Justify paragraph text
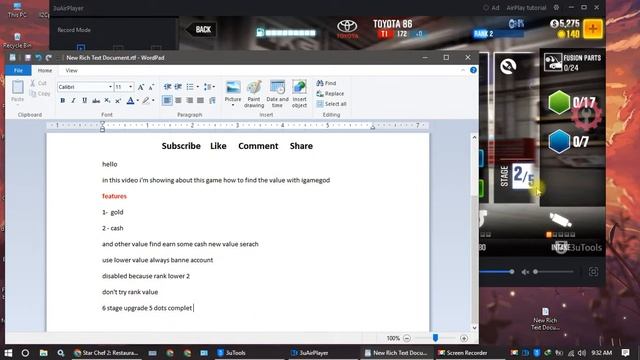The image size is (640, 360). [200, 100]
